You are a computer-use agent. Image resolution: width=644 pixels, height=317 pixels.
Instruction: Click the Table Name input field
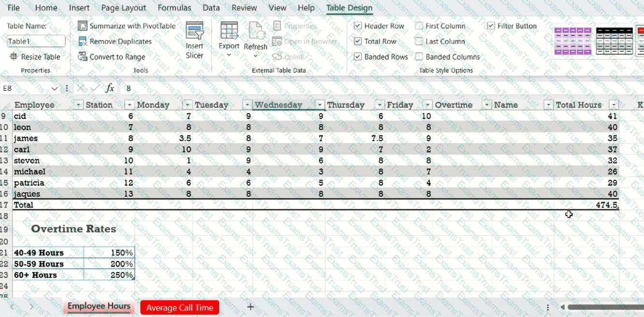(x=36, y=42)
